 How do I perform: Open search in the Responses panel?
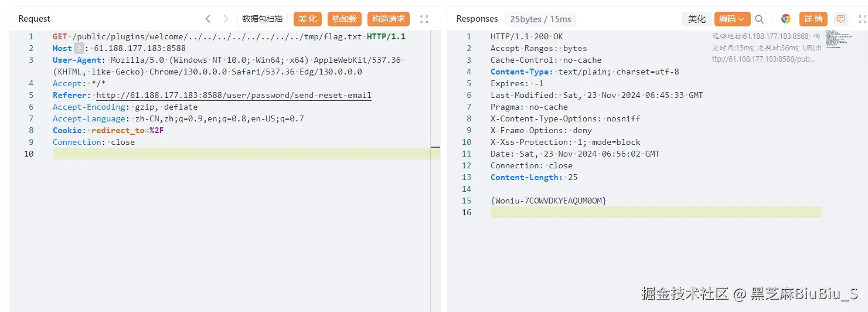760,19
